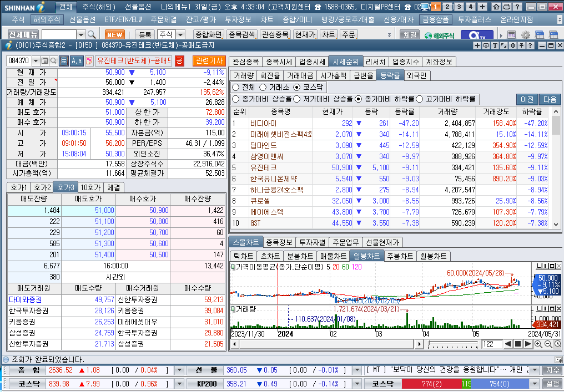The height and width of the screenshot is (392, 564).
Task: Click the 다음 page button
Action: tap(550, 99)
